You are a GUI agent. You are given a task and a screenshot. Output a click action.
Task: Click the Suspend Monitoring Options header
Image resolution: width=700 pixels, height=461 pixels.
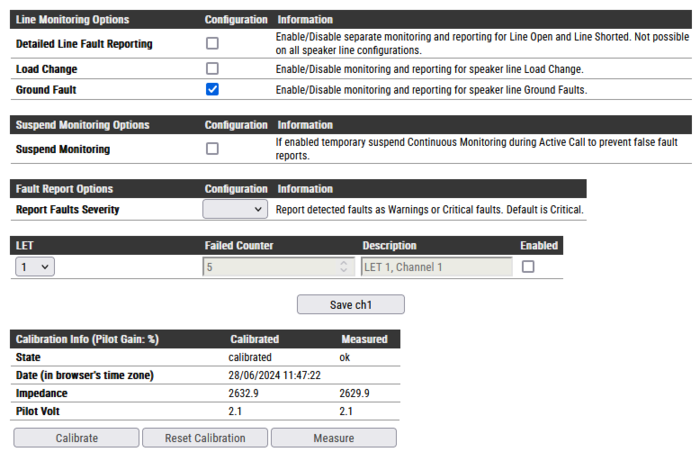coord(83,125)
